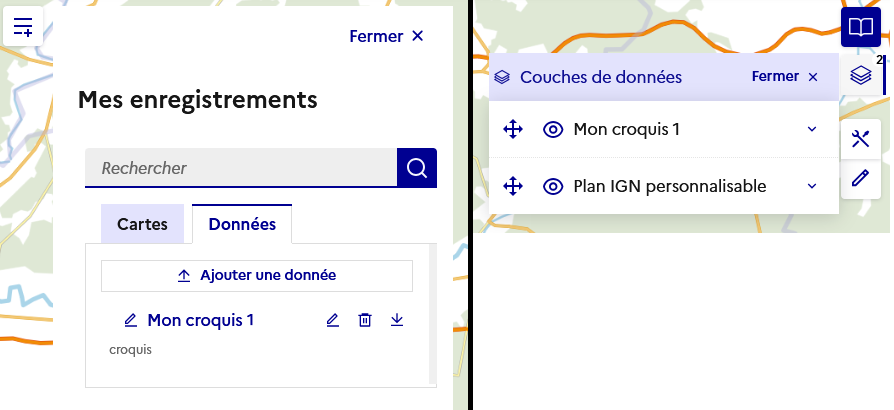Open the layers stack button
This screenshot has height=410, width=894.
tap(860, 75)
